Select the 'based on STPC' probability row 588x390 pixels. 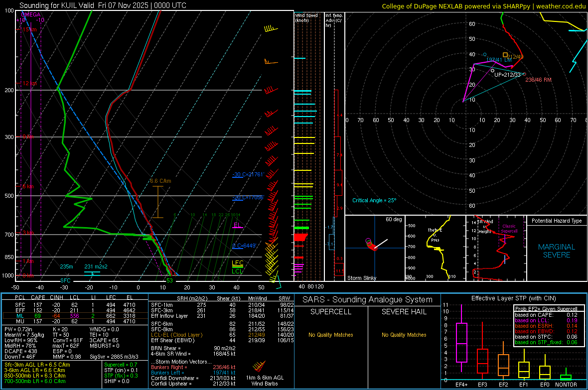[x=546, y=337]
